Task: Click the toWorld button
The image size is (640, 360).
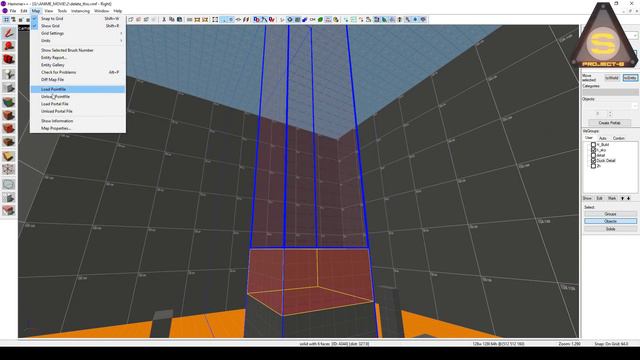Action: click(611, 78)
